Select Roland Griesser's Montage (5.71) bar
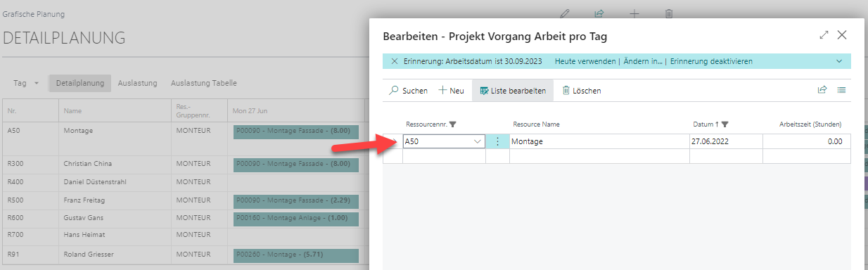868x270 pixels. coord(295,255)
